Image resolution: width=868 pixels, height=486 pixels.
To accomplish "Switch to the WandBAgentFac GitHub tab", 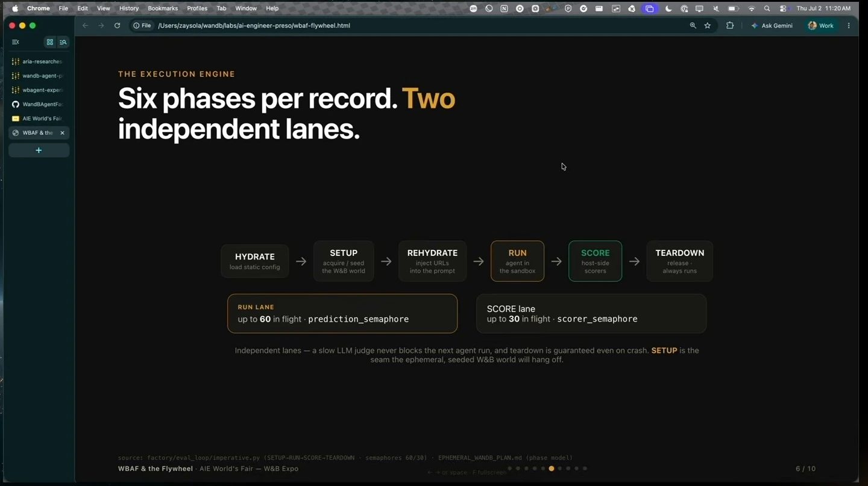I will 39,104.
